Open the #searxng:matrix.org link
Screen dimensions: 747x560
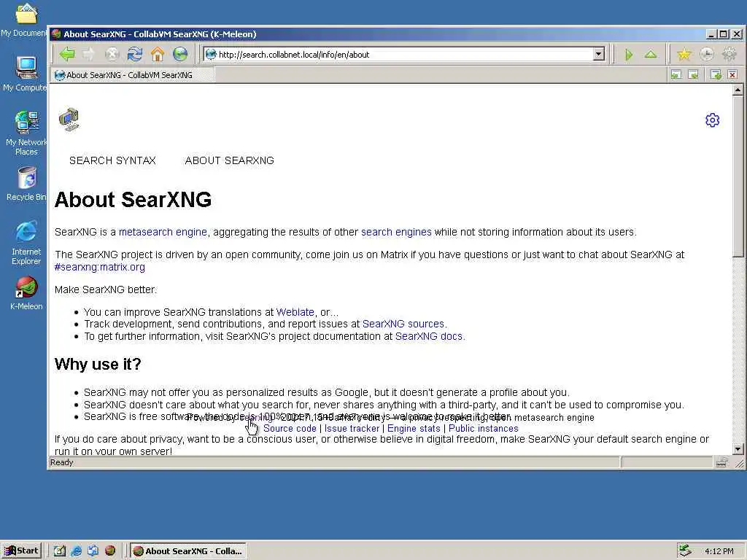click(99, 267)
